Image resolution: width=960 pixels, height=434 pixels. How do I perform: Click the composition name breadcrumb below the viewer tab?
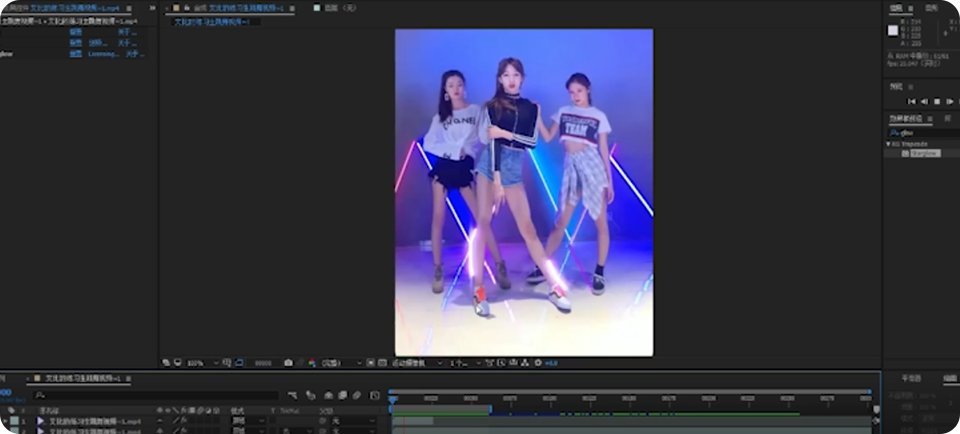pyautogui.click(x=212, y=21)
